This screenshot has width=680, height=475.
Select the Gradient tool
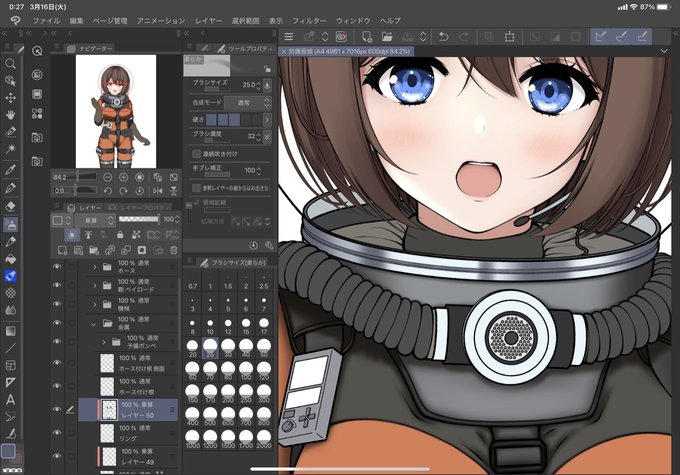pyautogui.click(x=10, y=331)
